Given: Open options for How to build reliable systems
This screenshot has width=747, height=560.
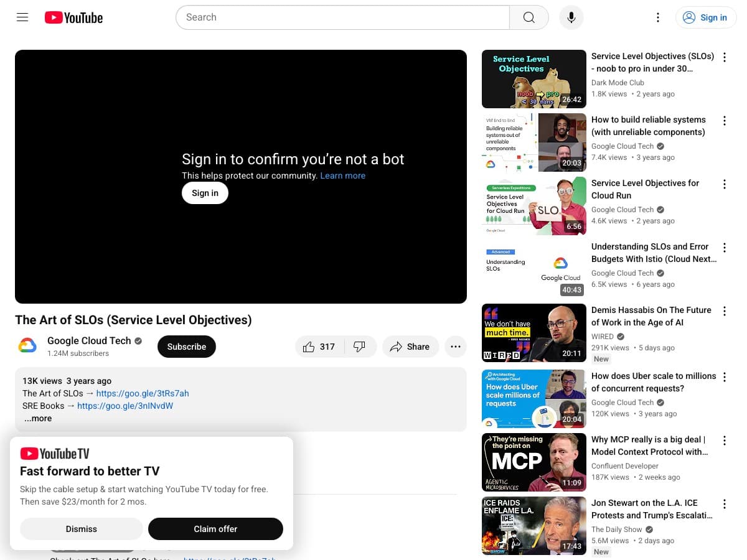Looking at the screenshot, I should click(724, 121).
